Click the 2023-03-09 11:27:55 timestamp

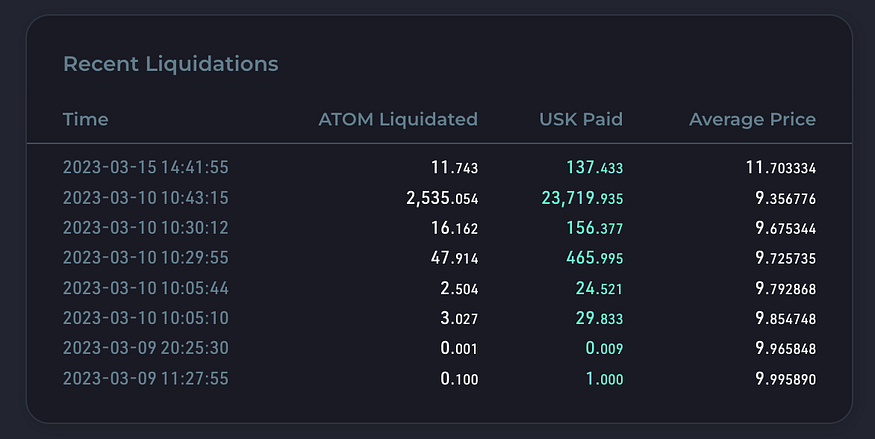pyautogui.click(x=146, y=378)
